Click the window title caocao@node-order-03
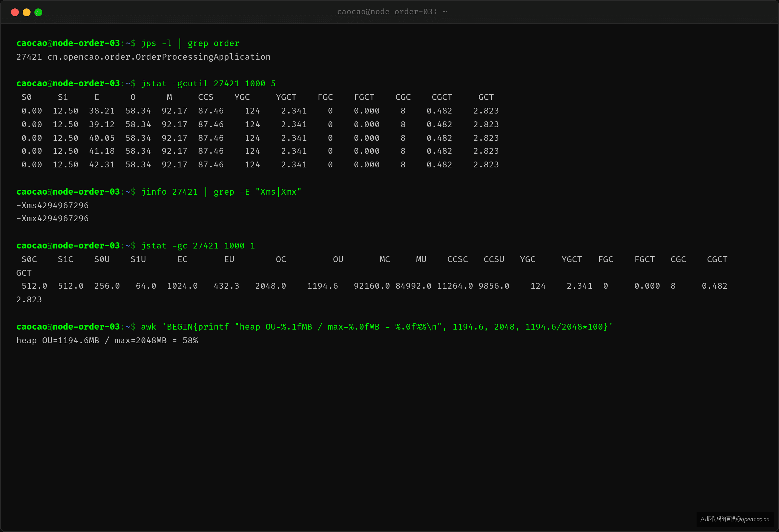The width and height of the screenshot is (779, 532). 392,12
